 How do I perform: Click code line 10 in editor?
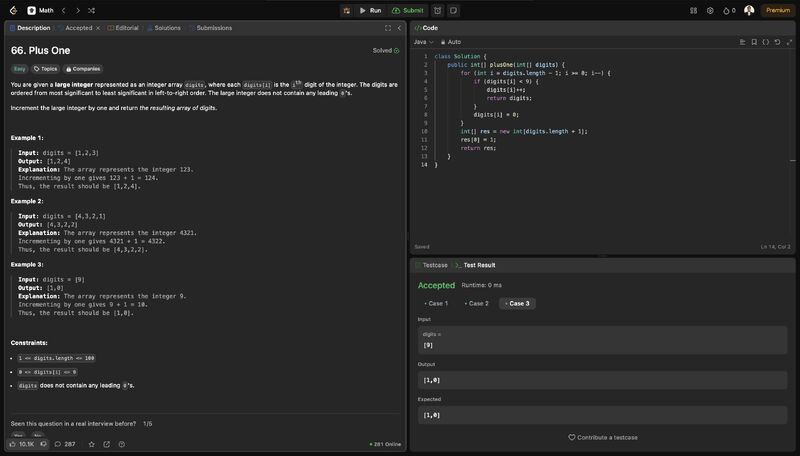pos(523,132)
